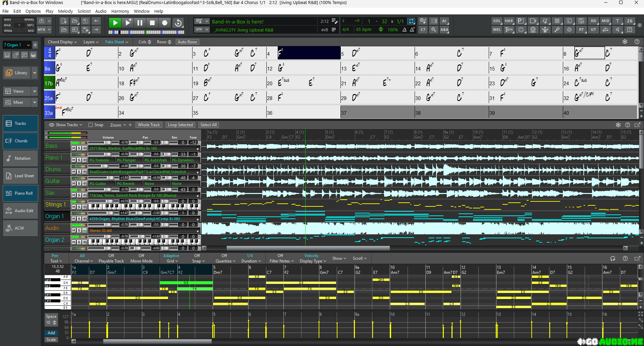644x346 pixels.
Task: Click the Record button in transport
Action: pos(165,23)
